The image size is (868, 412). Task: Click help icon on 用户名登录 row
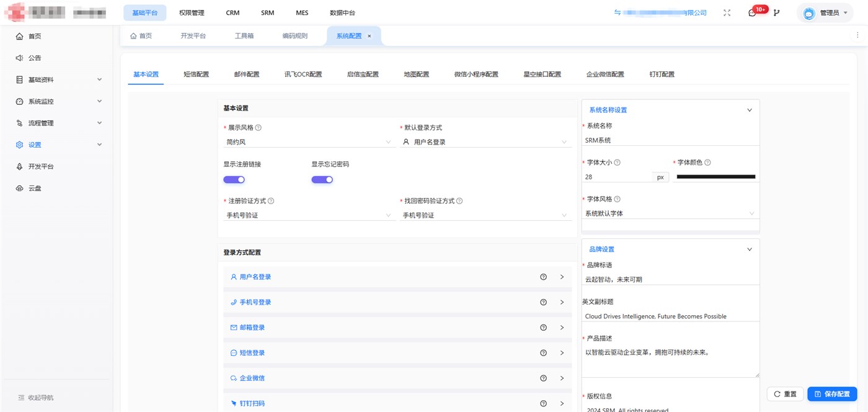pos(543,277)
